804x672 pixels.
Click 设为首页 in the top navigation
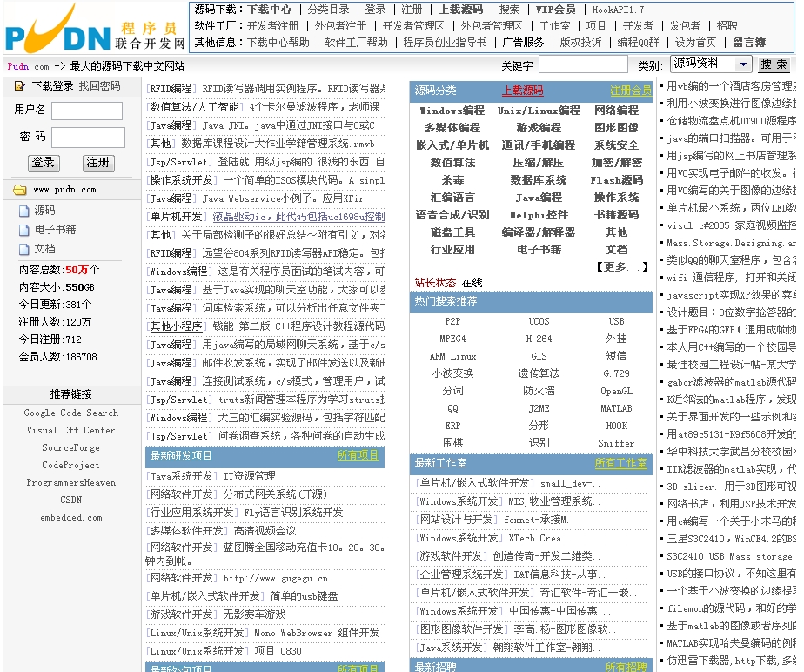tap(695, 43)
